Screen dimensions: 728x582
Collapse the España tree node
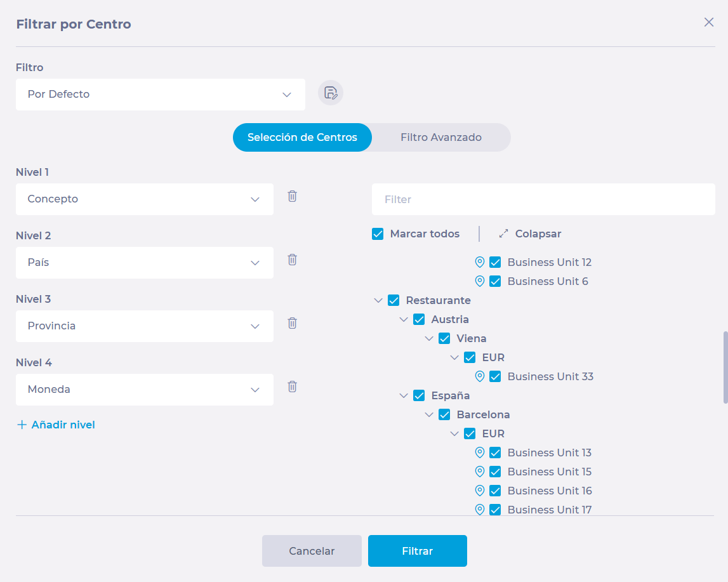pyautogui.click(x=404, y=395)
